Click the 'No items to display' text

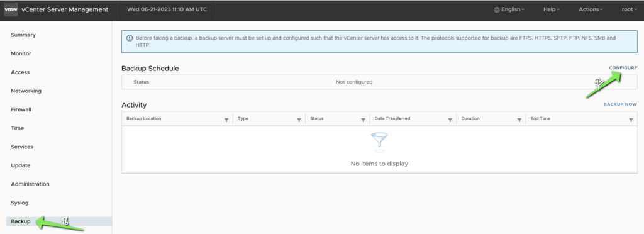pos(379,164)
